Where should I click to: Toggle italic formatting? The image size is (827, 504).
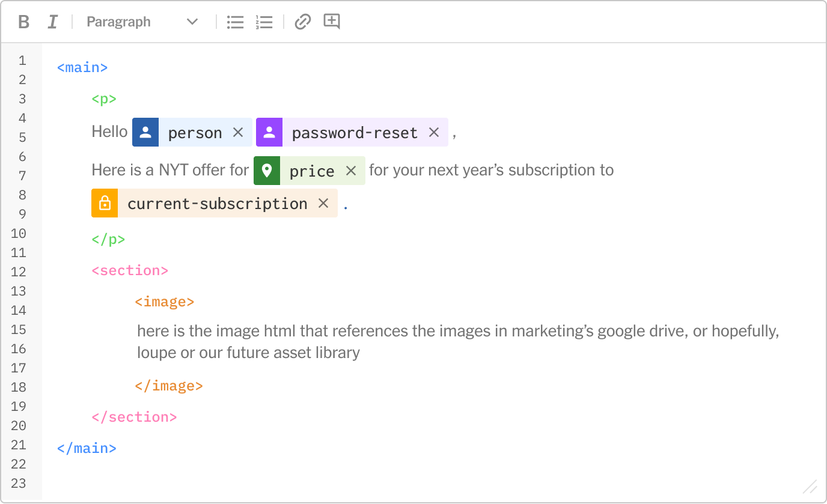pos(53,22)
